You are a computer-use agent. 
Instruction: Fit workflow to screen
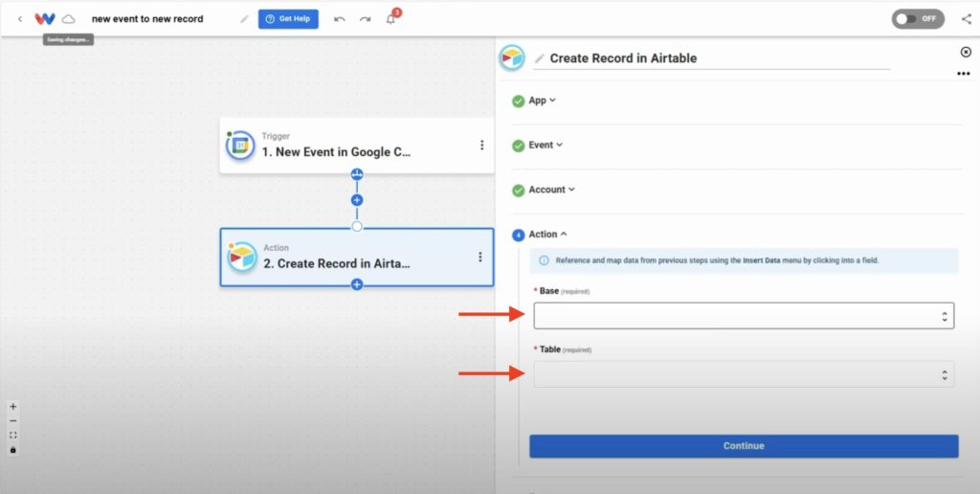(13, 436)
